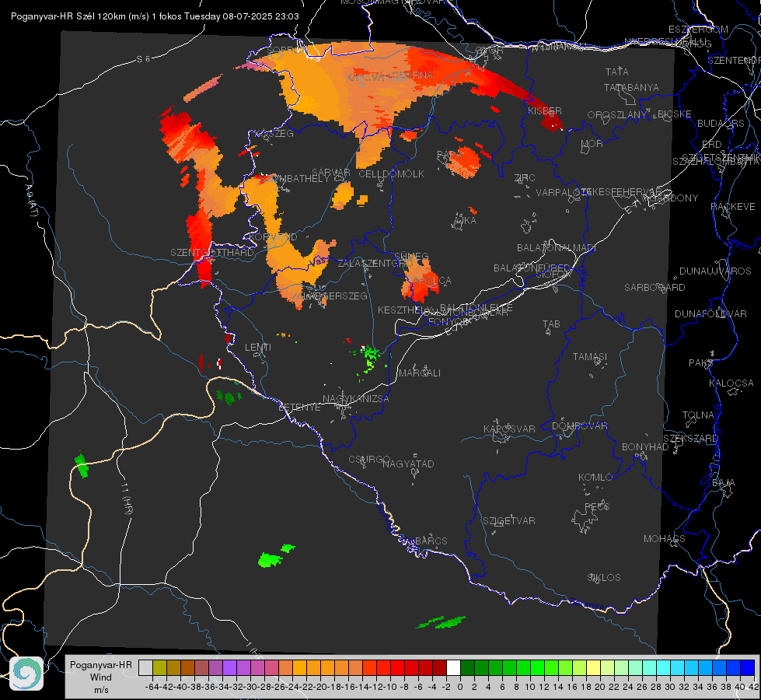Click the 'SZIGETVÁR' city label

tap(509, 521)
